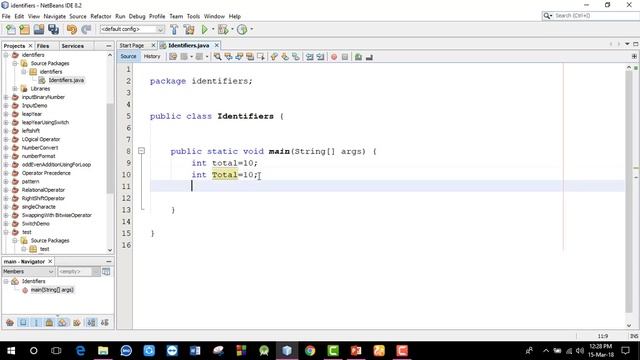Screen dimensions: 640x360
Task: Switch to the History editor view
Action: click(152, 56)
